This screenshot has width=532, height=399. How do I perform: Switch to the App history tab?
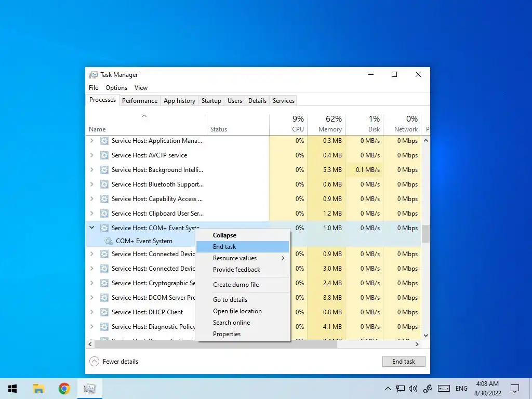coord(179,101)
